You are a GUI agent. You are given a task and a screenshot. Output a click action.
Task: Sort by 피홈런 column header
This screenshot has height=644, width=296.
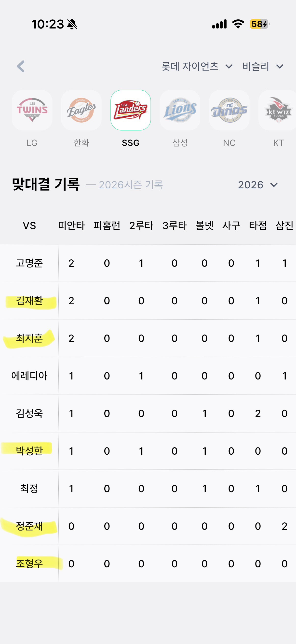point(107,225)
